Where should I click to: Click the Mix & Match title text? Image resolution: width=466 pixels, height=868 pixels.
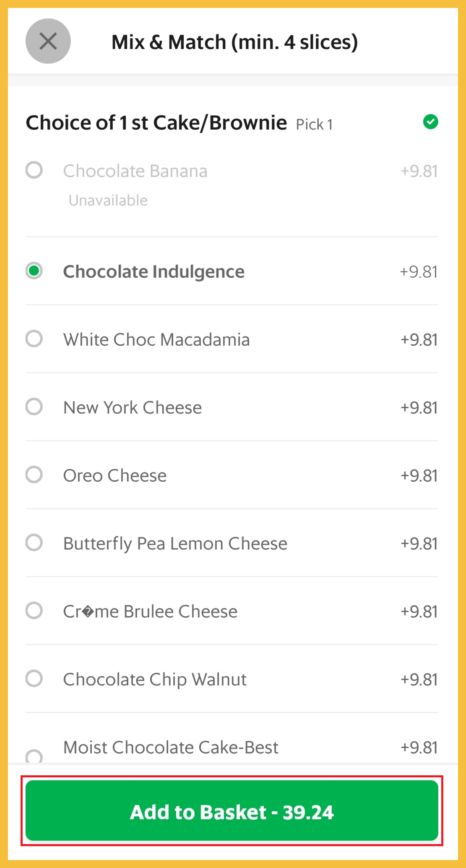click(x=234, y=42)
